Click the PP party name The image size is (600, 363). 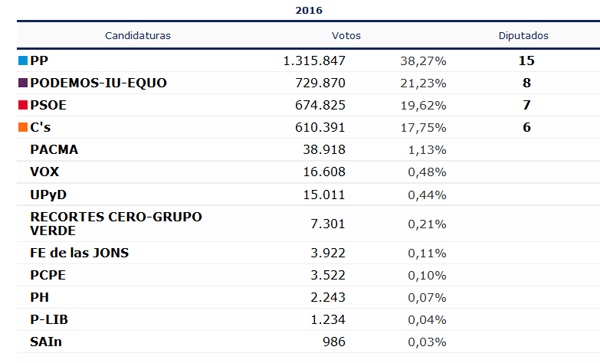click(x=39, y=60)
